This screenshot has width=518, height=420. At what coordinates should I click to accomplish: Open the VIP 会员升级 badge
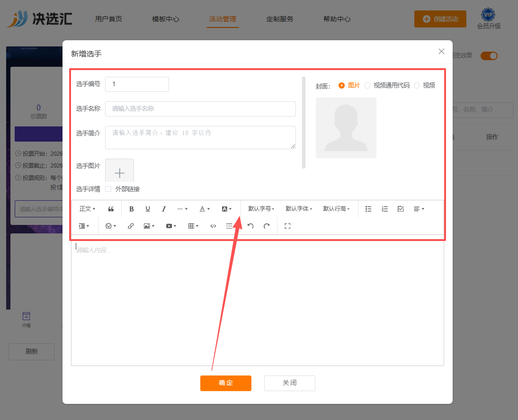pyautogui.click(x=489, y=19)
